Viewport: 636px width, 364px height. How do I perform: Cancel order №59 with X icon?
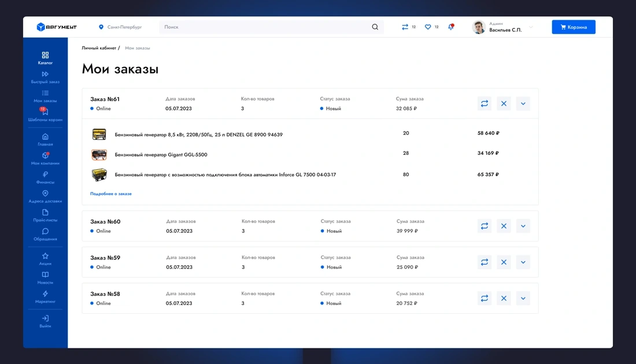504,262
